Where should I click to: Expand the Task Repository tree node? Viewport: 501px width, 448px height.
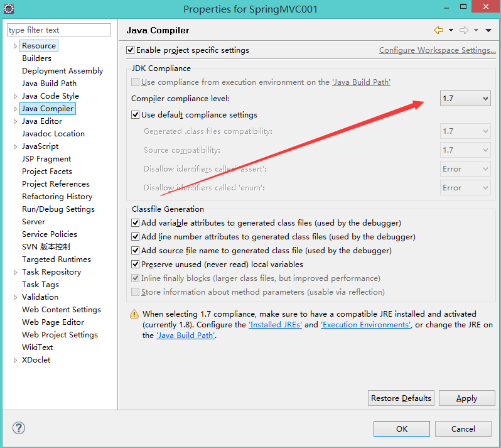[x=15, y=272]
